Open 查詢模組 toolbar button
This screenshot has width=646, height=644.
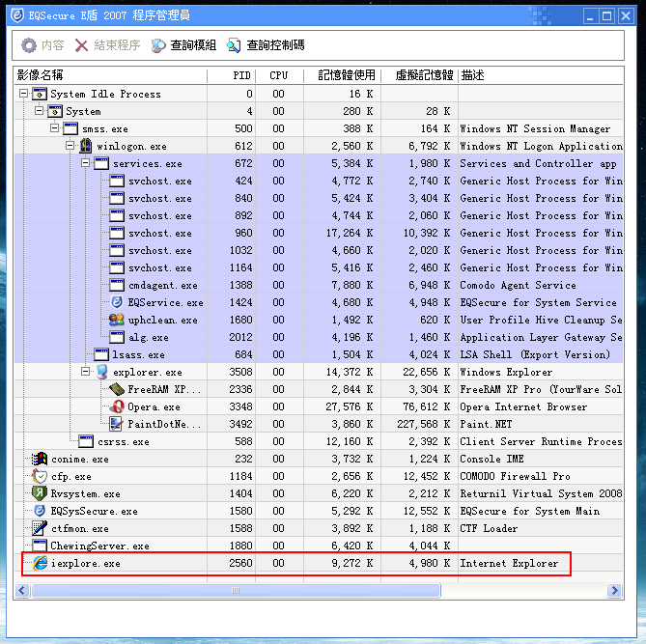183,45
